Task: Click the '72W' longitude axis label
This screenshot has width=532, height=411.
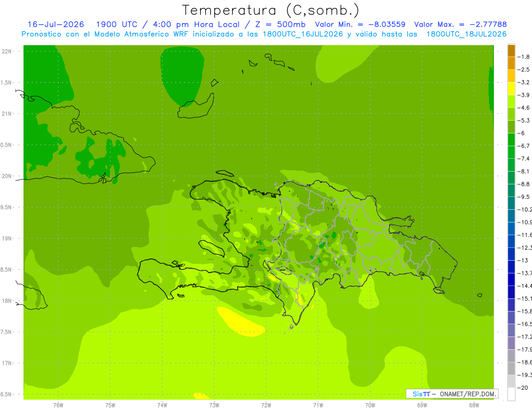Action: (x=266, y=405)
